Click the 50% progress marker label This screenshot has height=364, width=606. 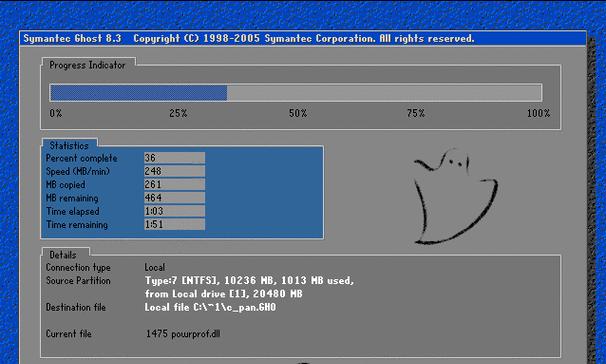pyautogui.click(x=298, y=113)
